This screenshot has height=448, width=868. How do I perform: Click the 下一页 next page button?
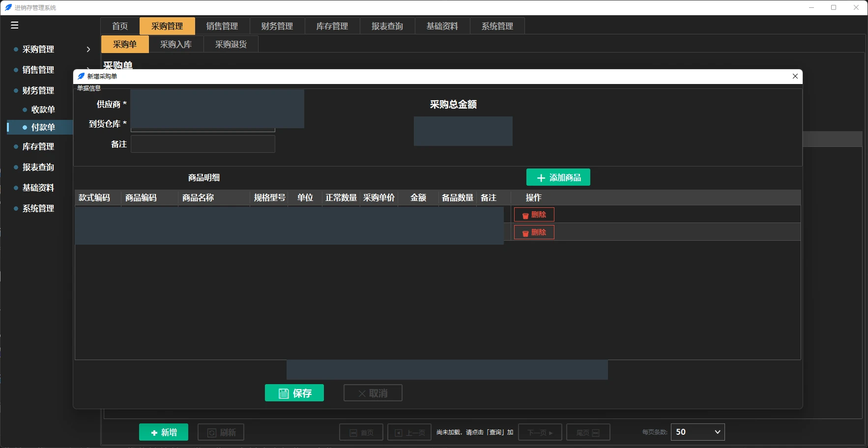coord(540,432)
